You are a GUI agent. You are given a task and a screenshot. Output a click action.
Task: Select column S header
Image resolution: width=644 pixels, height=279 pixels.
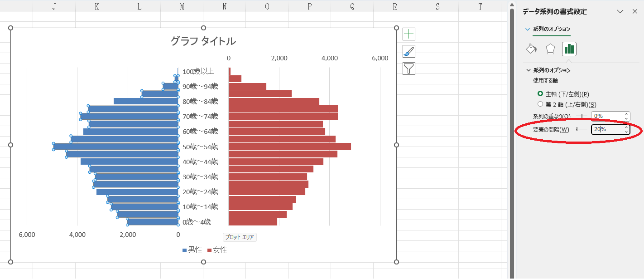(437, 6)
